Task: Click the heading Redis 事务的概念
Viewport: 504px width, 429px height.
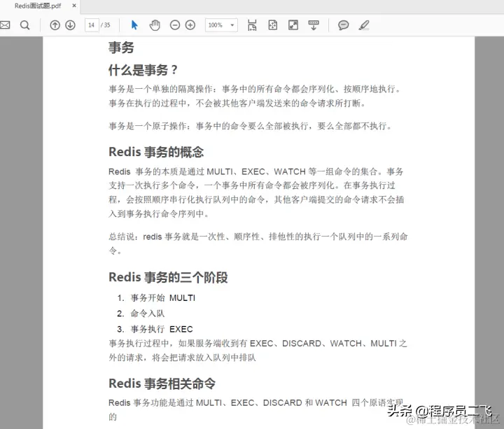Action: pos(156,152)
